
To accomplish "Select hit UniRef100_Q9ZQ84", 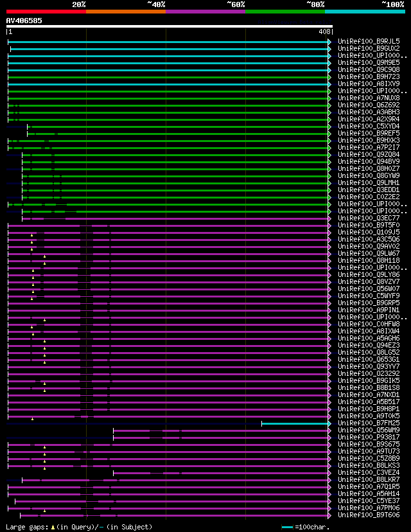I will coord(369,154).
